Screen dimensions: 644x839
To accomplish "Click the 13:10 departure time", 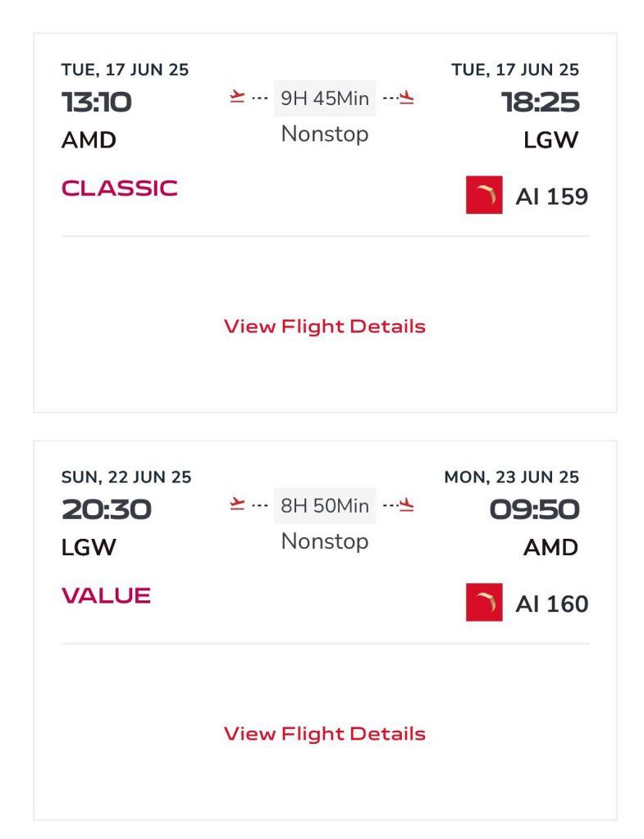I will tap(97, 103).
